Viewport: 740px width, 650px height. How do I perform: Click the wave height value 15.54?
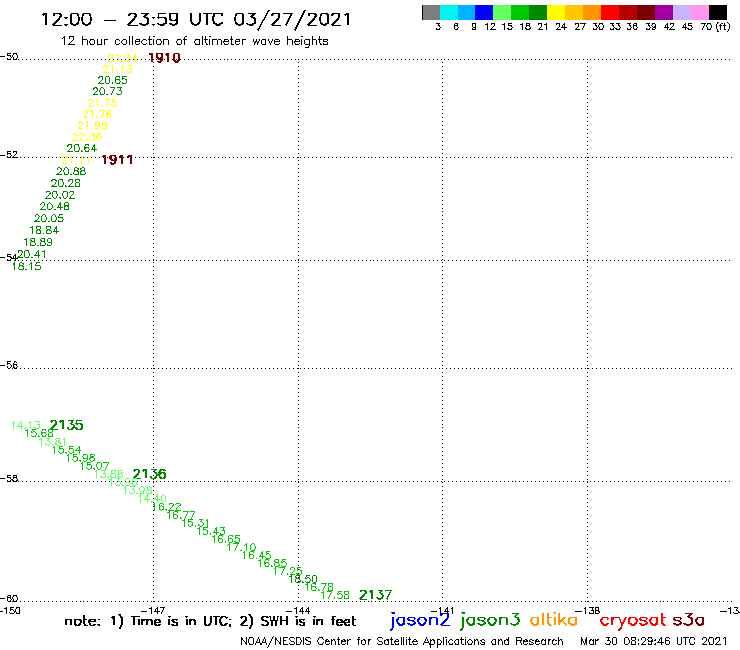(67, 450)
